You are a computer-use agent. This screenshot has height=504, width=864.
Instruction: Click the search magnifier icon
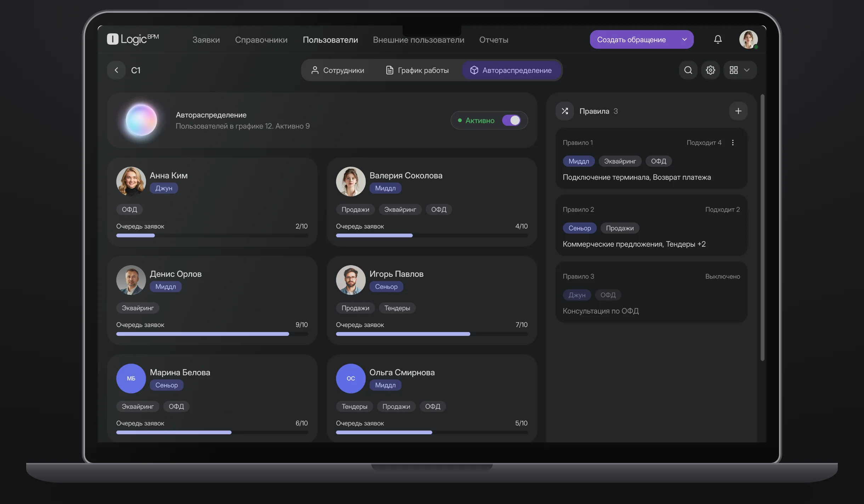[x=688, y=70]
